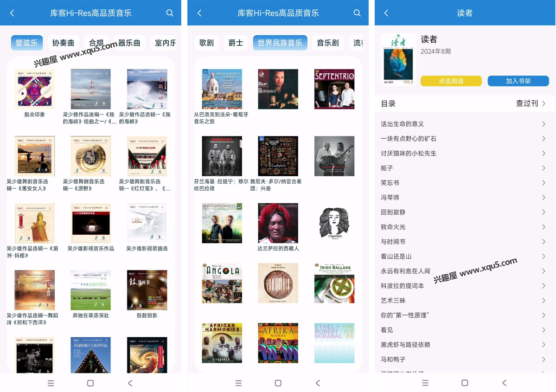
Task: Open the Northern Dances album cover
Action: coord(222,223)
